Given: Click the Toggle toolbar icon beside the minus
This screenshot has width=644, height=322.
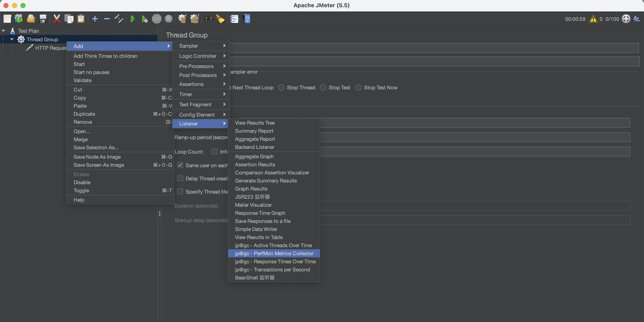Looking at the screenshot, I should point(119,19).
